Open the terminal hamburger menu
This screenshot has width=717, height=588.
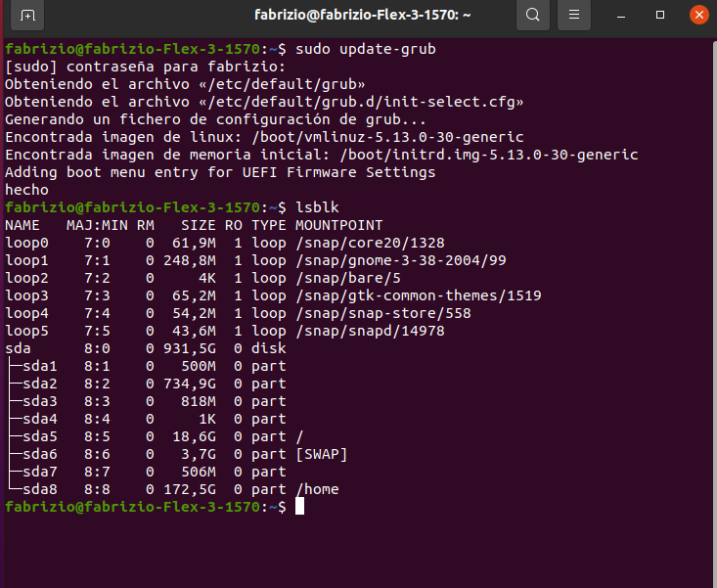pyautogui.click(x=575, y=16)
